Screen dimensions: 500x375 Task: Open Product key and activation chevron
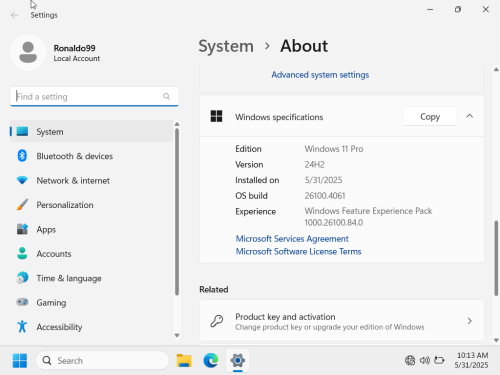469,321
